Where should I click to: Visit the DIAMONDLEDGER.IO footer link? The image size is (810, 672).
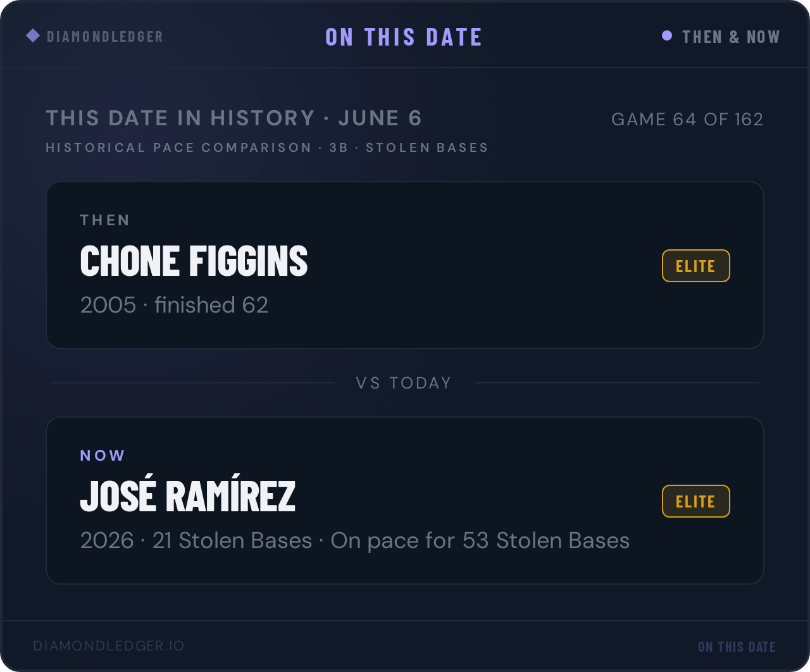(x=109, y=646)
